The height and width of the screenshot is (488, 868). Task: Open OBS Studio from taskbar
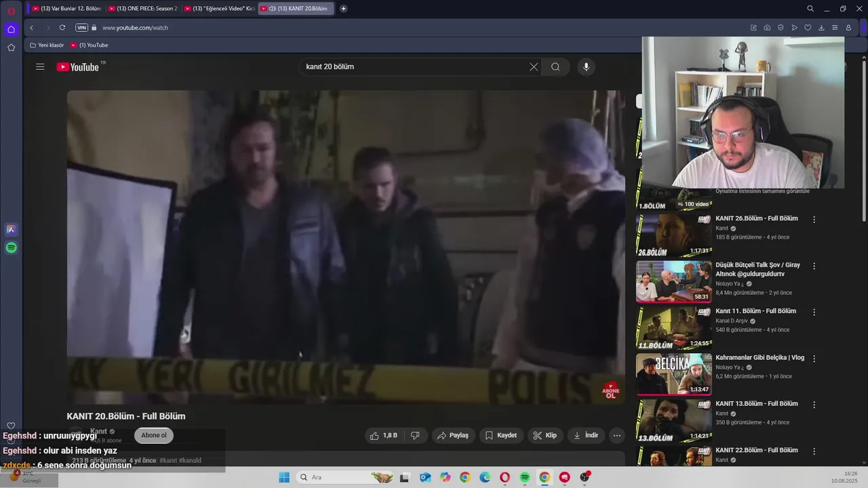[x=585, y=477]
